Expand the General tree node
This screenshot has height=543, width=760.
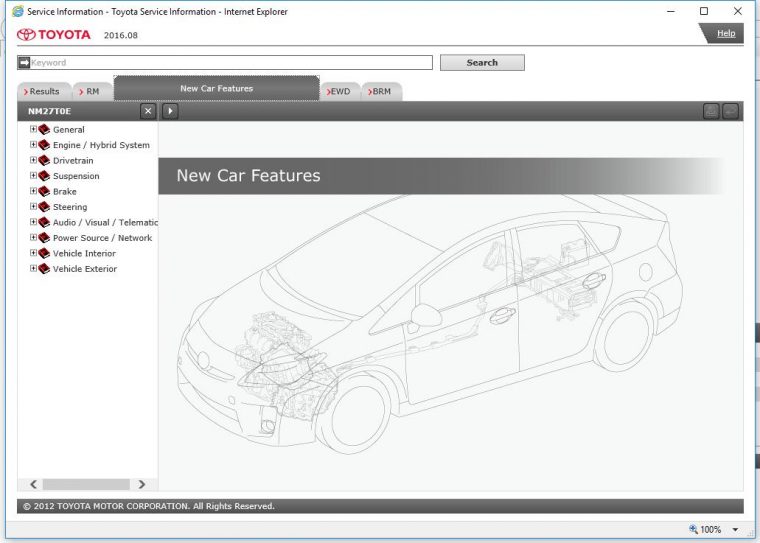click(33, 130)
